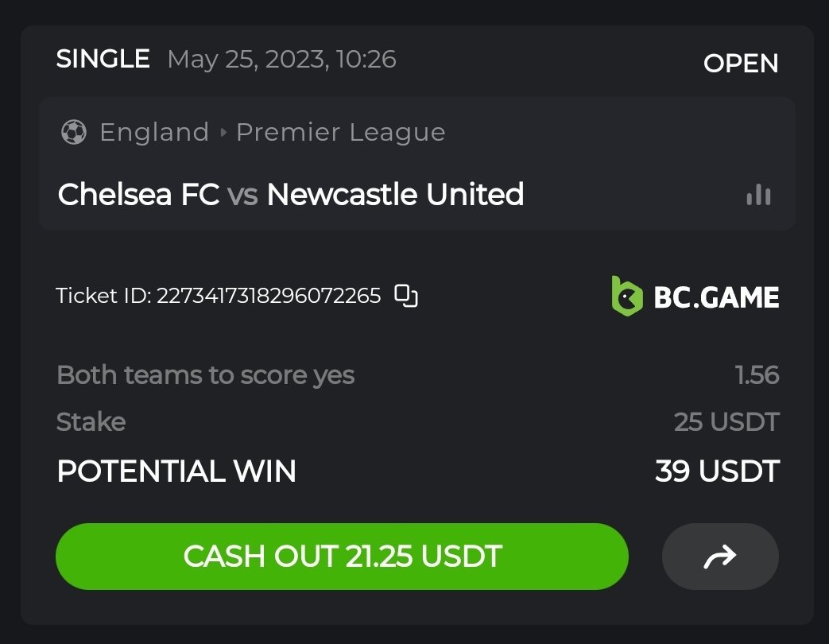
Task: Click the breadcrumb arrow after England
Action: [x=223, y=132]
